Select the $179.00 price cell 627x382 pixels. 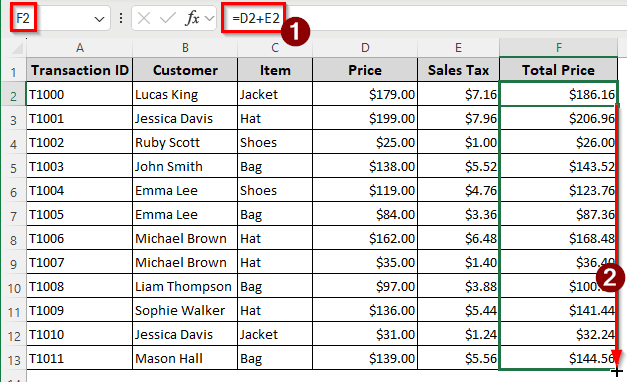[365, 94]
